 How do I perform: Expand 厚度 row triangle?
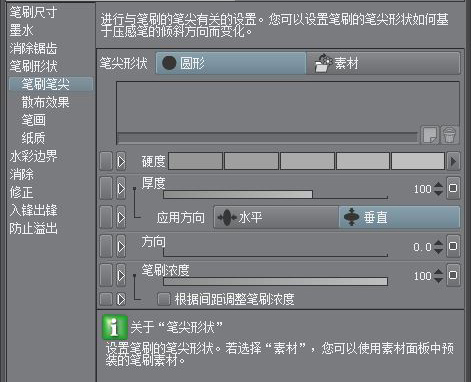[x=121, y=188]
